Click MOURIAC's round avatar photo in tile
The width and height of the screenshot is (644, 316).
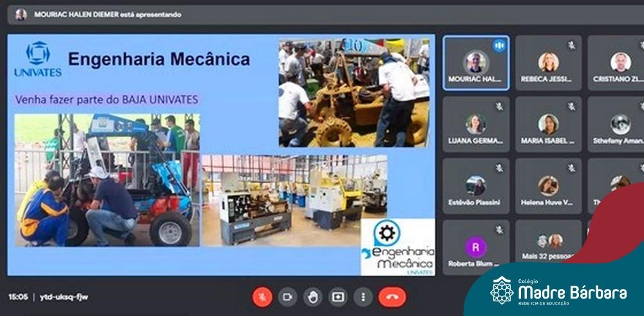[x=476, y=63]
